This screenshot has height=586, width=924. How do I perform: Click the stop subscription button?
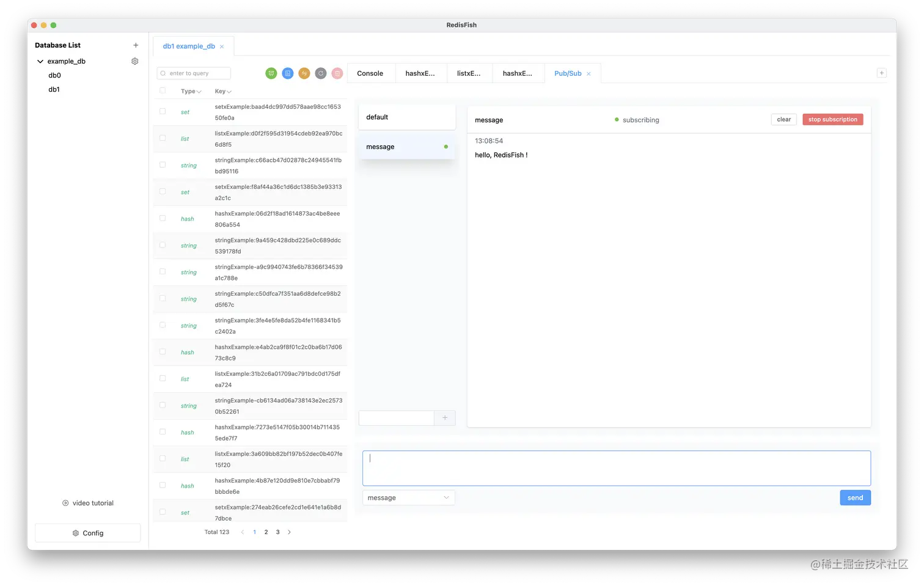[x=833, y=120]
